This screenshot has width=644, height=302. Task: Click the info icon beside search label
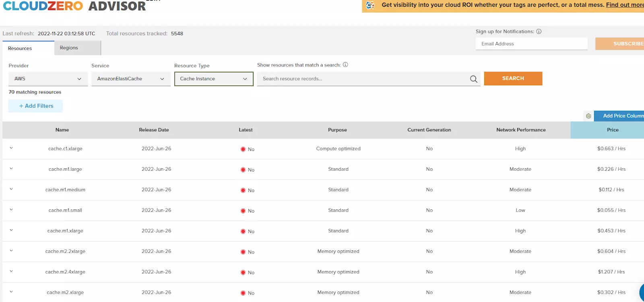pyautogui.click(x=345, y=64)
